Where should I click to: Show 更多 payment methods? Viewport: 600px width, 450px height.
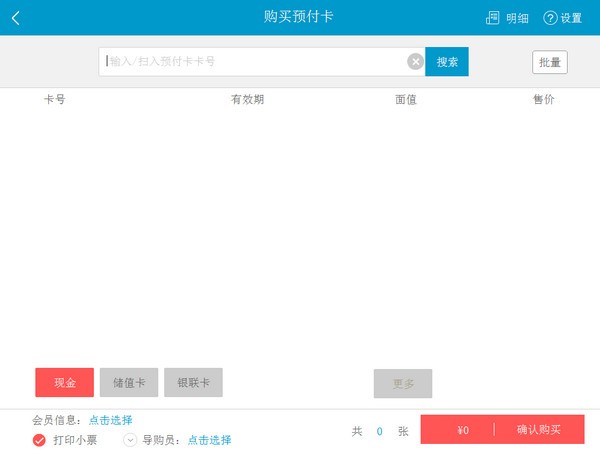(x=403, y=383)
